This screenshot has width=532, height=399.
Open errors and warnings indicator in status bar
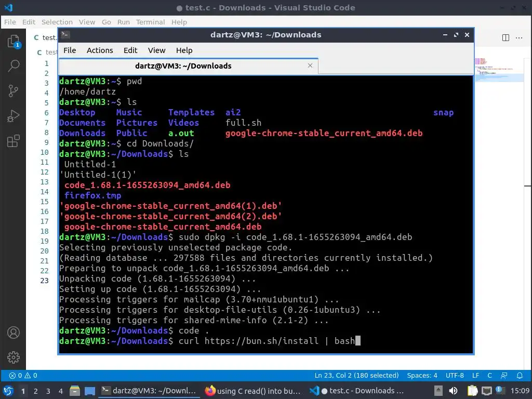click(23, 376)
